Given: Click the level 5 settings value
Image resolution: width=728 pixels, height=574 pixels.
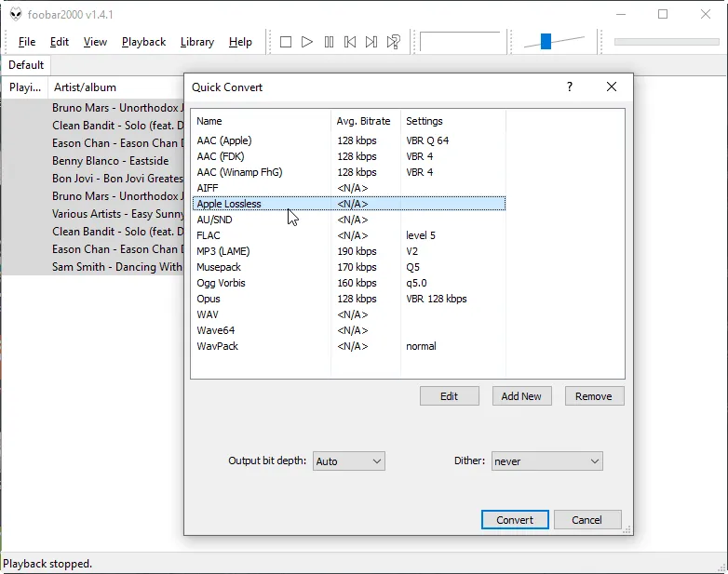Looking at the screenshot, I should pos(420,235).
